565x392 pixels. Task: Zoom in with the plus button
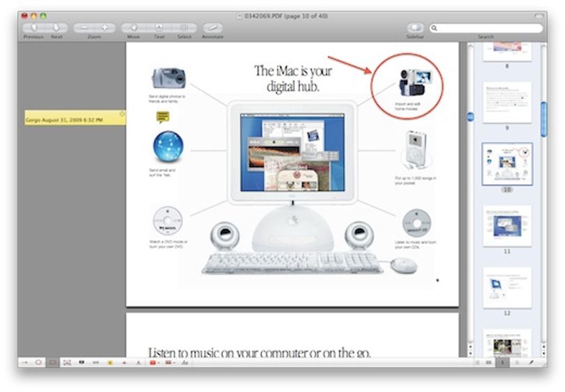pyautogui.click(x=105, y=28)
